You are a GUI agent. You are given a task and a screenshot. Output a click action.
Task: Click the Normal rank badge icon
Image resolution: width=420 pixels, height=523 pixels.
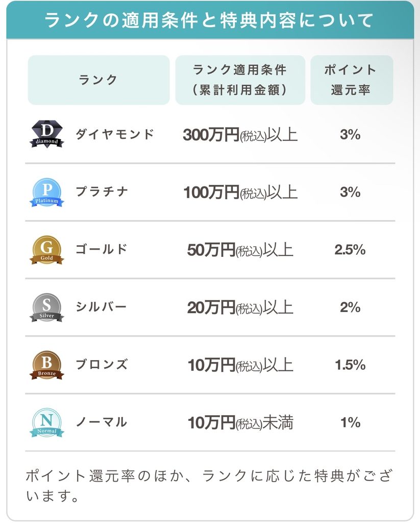coord(46,422)
